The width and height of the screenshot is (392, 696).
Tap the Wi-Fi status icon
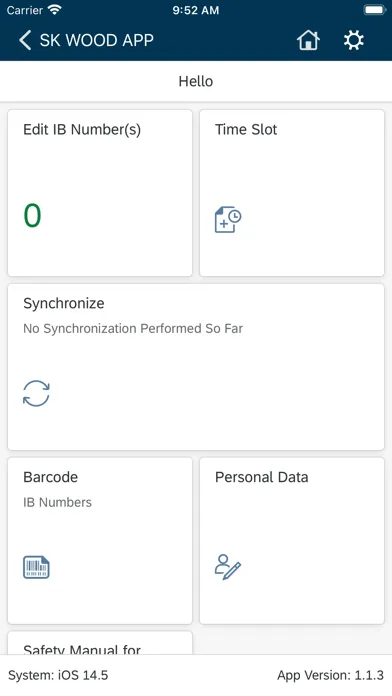[x=55, y=10]
